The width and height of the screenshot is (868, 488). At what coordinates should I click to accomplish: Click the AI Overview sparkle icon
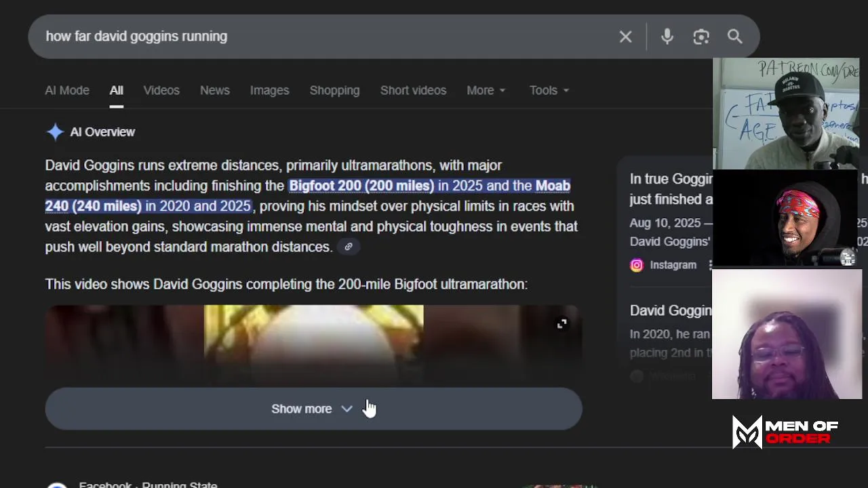pyautogui.click(x=55, y=131)
